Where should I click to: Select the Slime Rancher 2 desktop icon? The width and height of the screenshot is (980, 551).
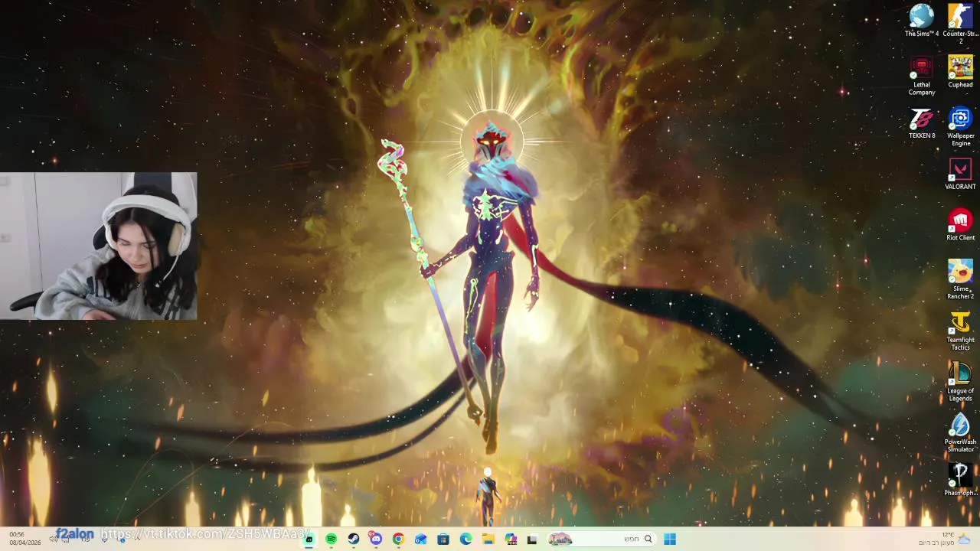pyautogui.click(x=960, y=279)
